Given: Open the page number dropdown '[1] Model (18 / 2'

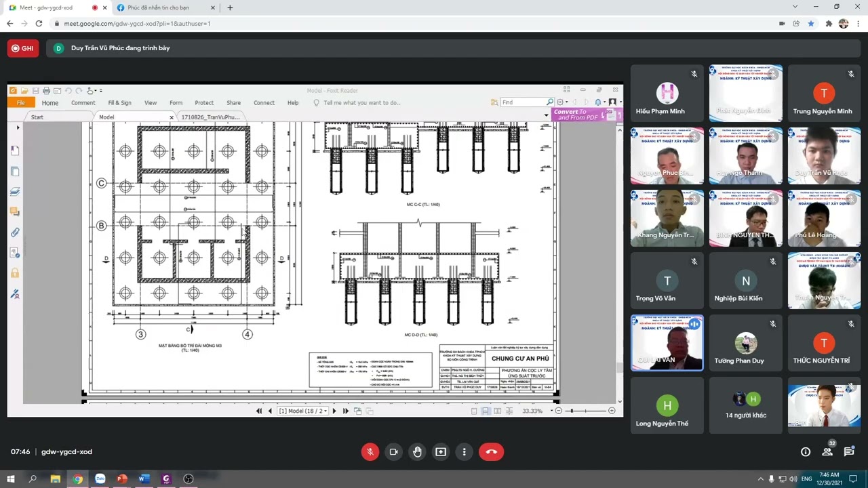Looking at the screenshot, I should (303, 411).
